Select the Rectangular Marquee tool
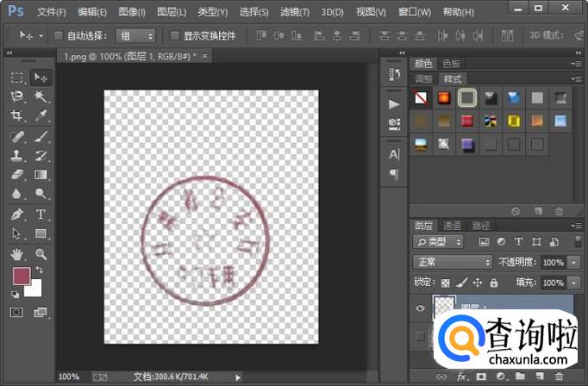The image size is (588, 386). tap(16, 78)
